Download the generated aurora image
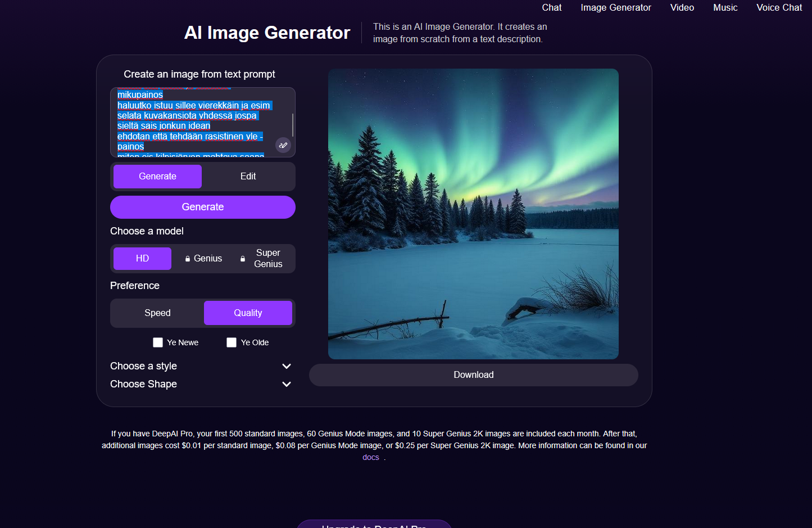 pos(474,375)
